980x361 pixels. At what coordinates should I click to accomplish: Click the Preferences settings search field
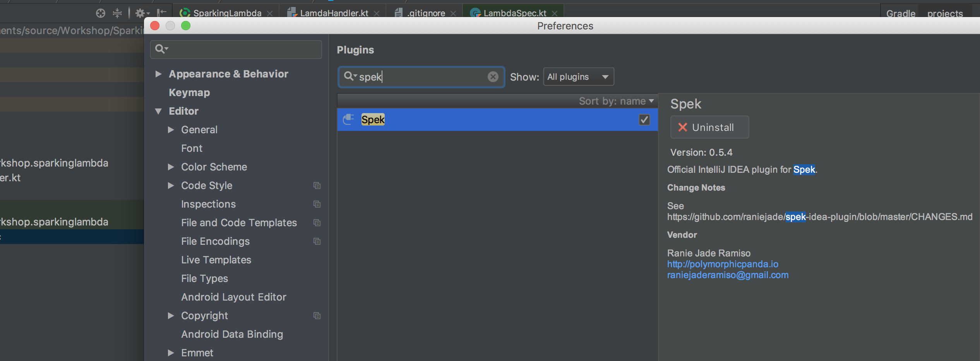pyautogui.click(x=236, y=49)
